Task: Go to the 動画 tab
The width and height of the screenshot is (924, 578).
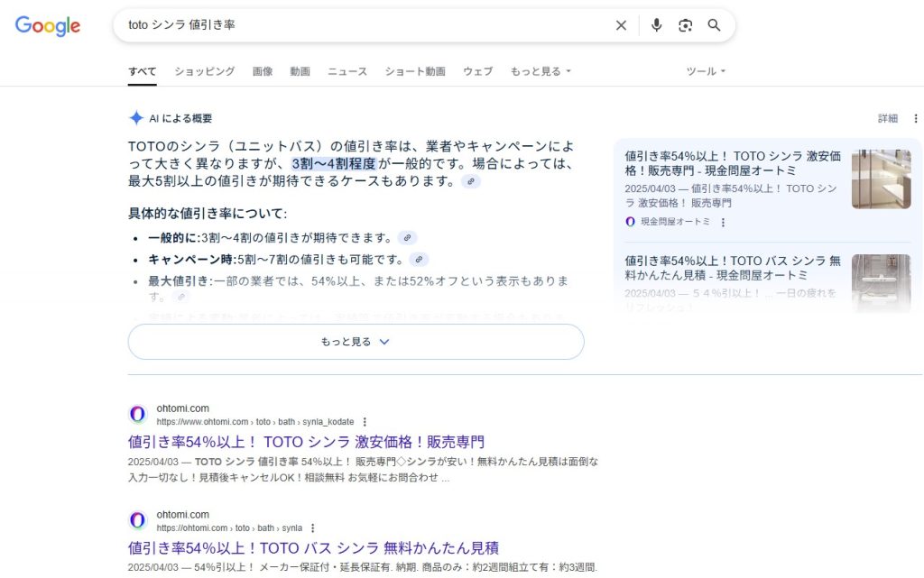Action: 300,71
